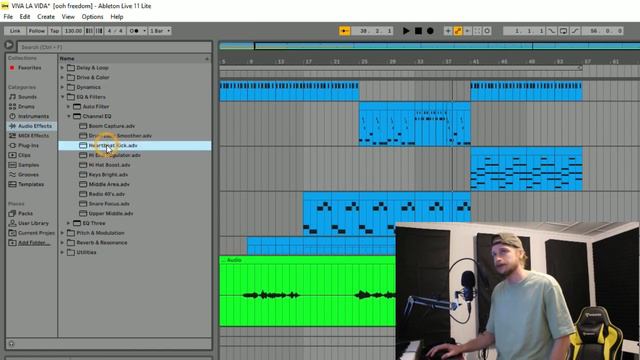This screenshot has width=640, height=360.
Task: Select the Templates category
Action: pyautogui.click(x=31, y=184)
